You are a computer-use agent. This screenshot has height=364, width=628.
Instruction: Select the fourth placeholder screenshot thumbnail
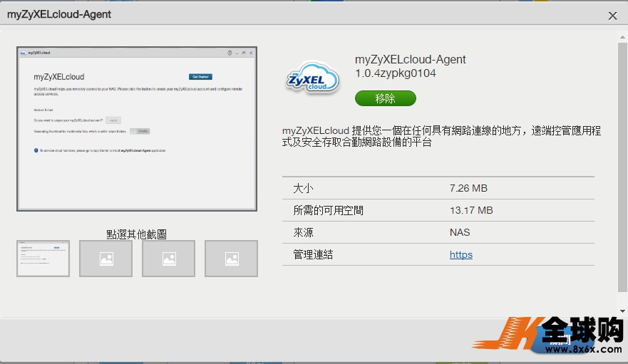pos(231,258)
